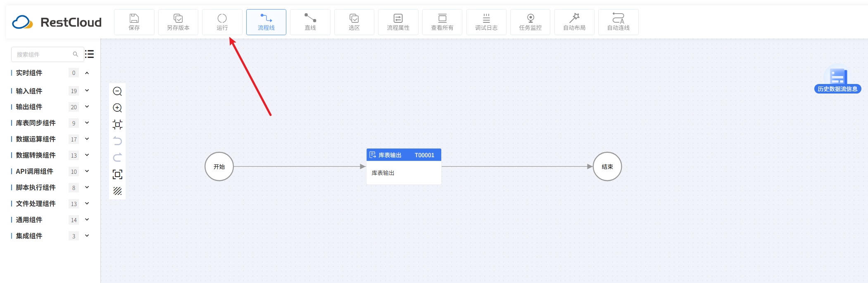Open 流程属性 flow properties

point(398,22)
